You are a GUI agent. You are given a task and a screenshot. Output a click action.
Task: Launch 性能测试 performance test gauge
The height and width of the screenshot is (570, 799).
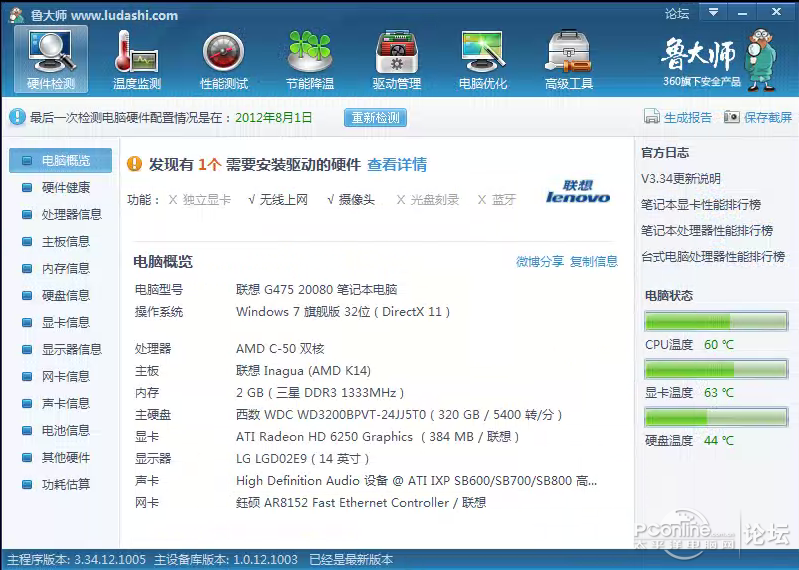click(x=224, y=60)
